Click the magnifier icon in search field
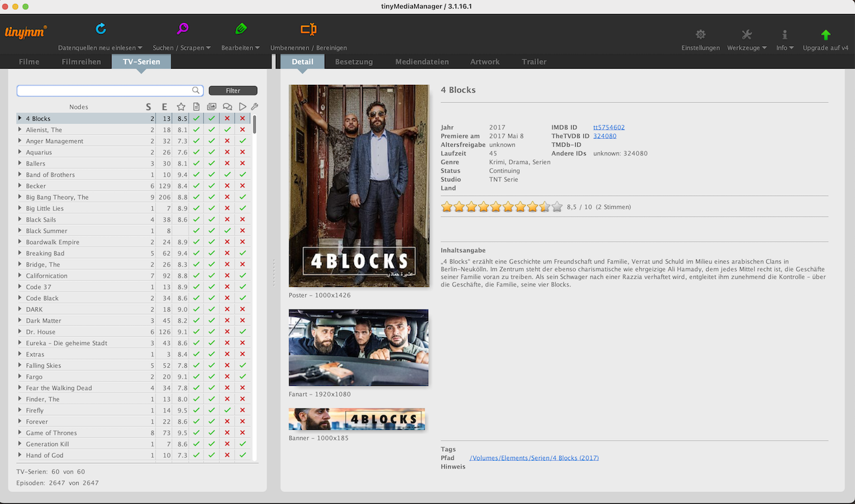The width and height of the screenshot is (855, 504). click(x=196, y=90)
